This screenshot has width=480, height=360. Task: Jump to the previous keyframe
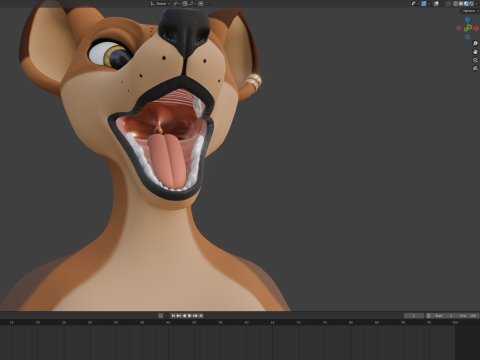point(179,316)
